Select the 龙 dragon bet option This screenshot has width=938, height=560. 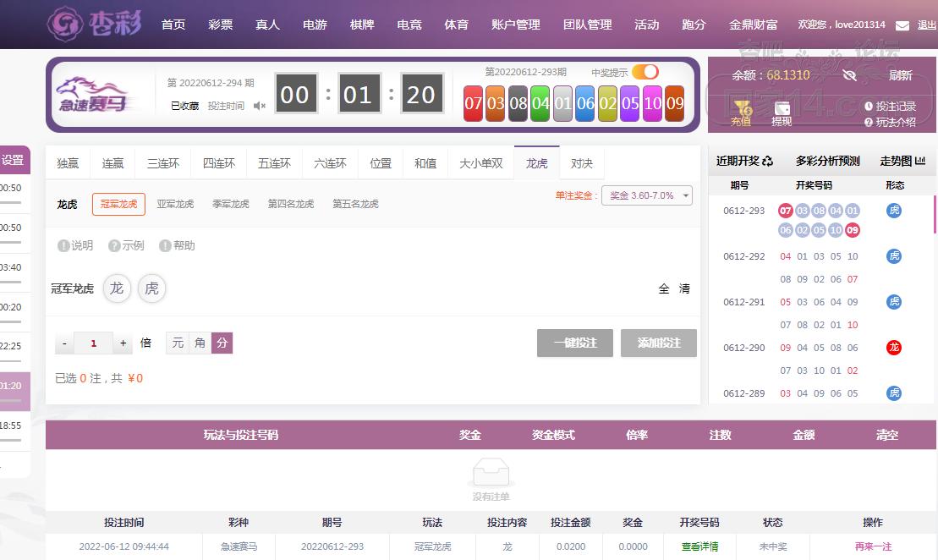click(117, 288)
